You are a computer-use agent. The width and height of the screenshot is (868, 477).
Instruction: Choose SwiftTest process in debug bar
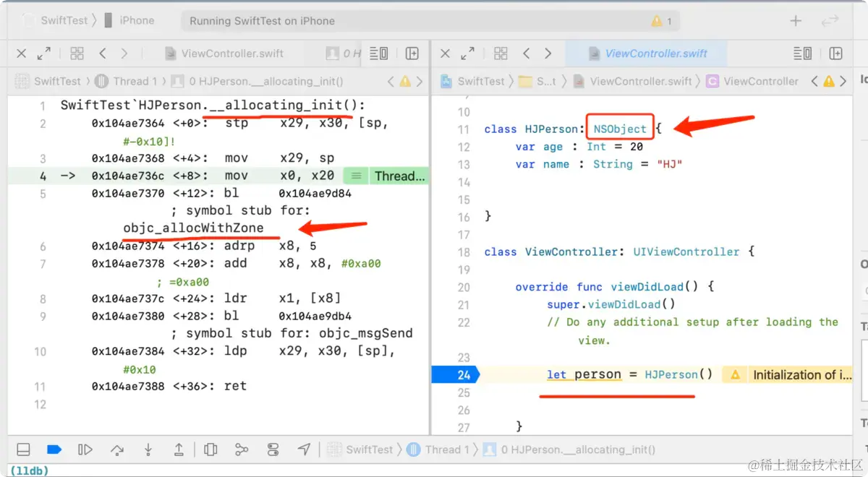point(360,450)
